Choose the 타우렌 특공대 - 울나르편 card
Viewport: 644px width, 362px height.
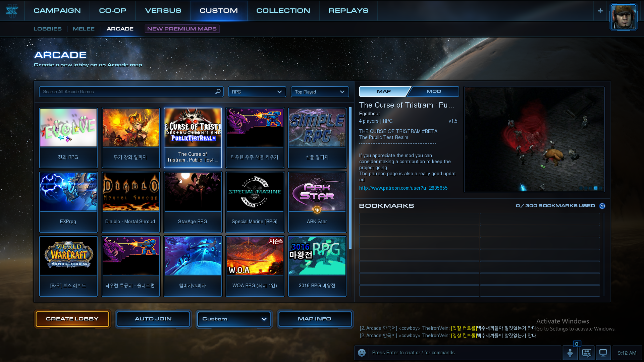[x=131, y=266]
